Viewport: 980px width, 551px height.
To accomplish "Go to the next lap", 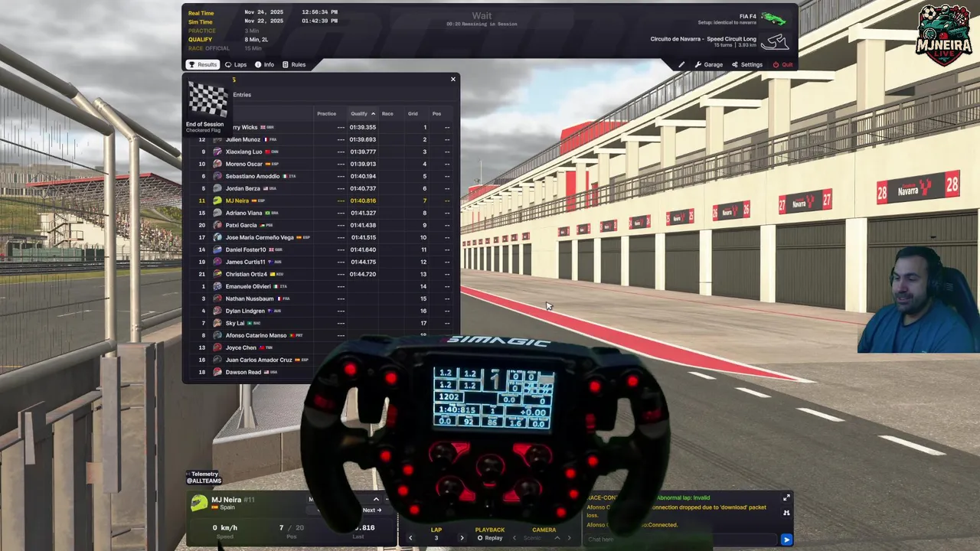I will (462, 538).
